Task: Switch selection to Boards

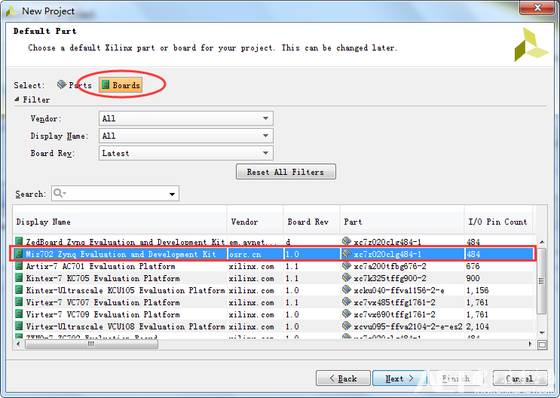Action: (x=121, y=85)
